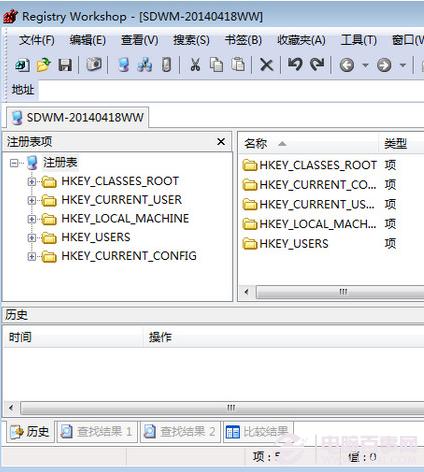The width and height of the screenshot is (424, 472).
Task: Open the 工具(T) menu
Action: [x=359, y=40]
